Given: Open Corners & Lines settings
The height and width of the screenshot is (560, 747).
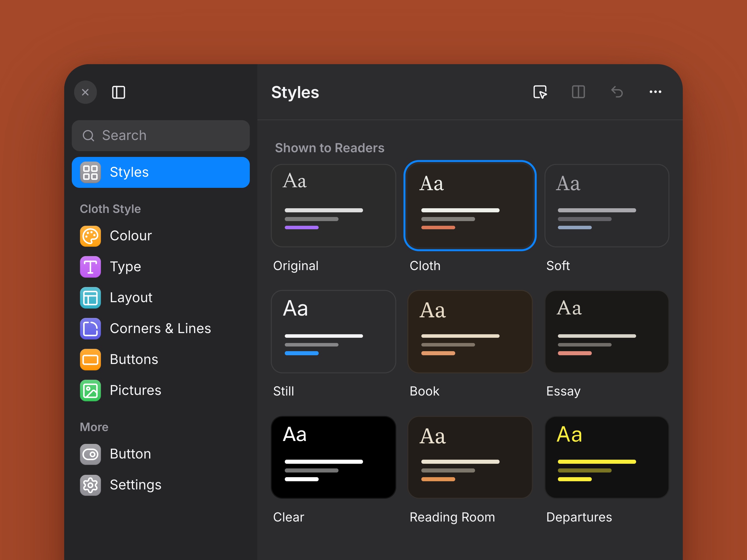Looking at the screenshot, I should pos(161,328).
